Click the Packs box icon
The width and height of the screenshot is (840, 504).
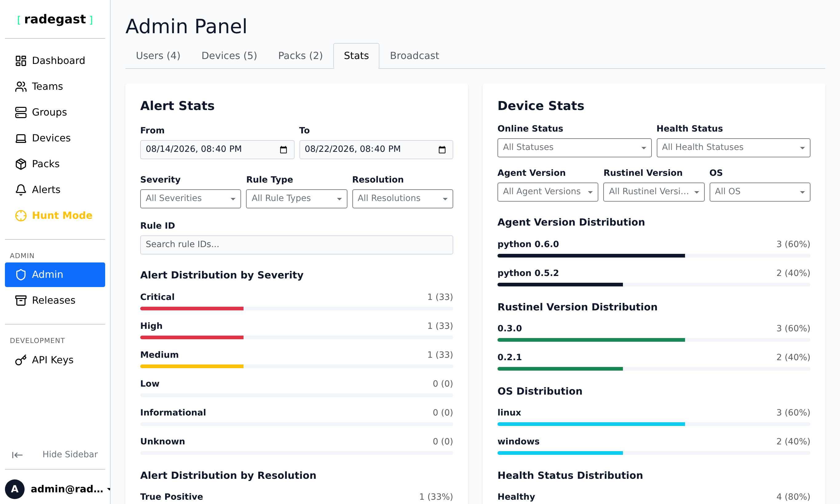21,164
